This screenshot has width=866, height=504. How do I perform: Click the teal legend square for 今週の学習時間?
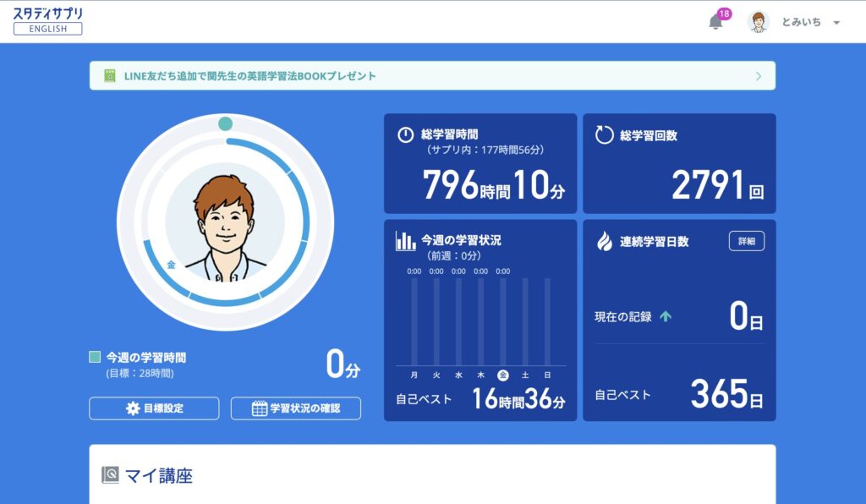[x=95, y=357]
